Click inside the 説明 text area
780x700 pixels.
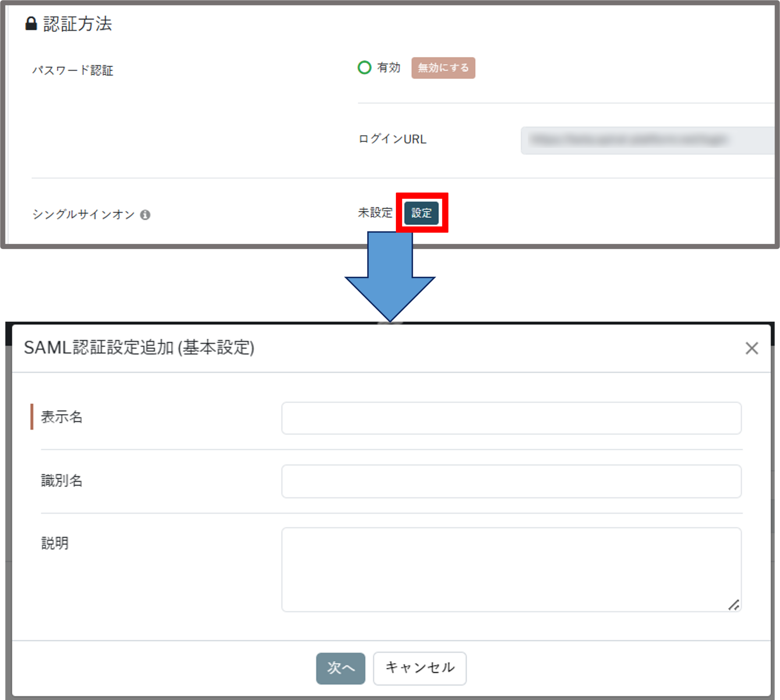[511, 569]
